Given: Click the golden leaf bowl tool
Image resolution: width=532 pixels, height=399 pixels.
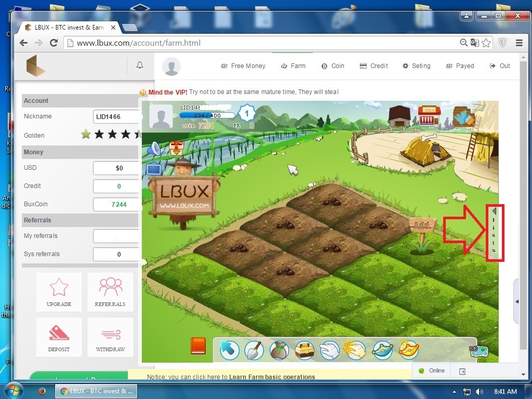Looking at the screenshot, I should [x=408, y=350].
